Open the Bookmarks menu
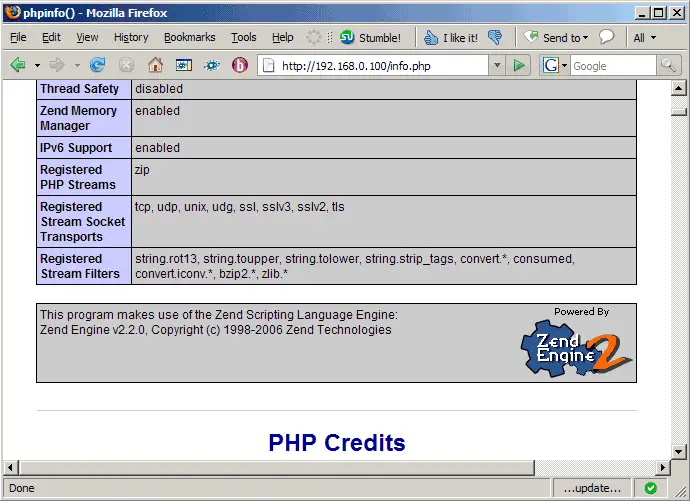This screenshot has height=501, width=690. (x=190, y=38)
